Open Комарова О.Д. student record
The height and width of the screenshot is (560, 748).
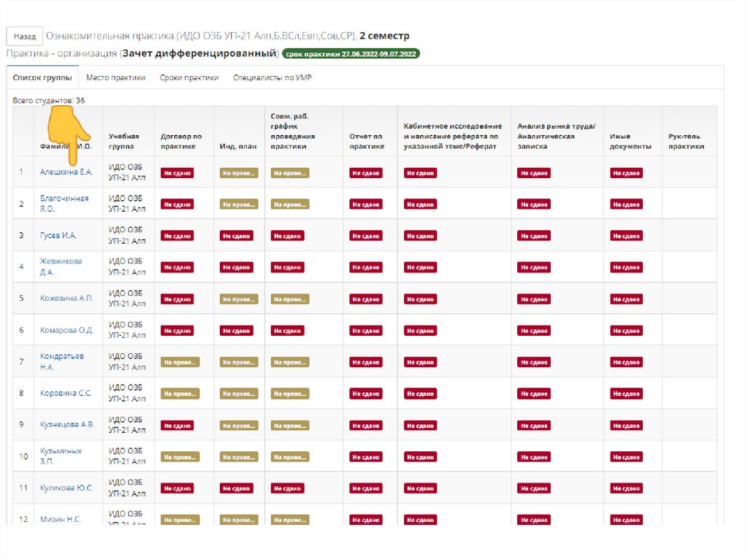click(x=66, y=330)
